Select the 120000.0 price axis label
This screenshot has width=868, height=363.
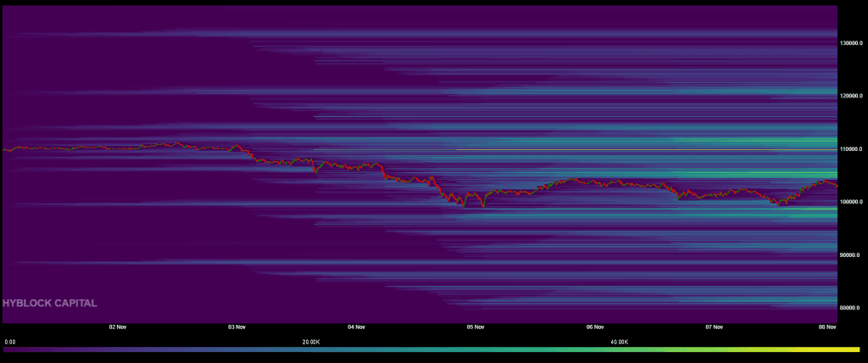[x=853, y=96]
